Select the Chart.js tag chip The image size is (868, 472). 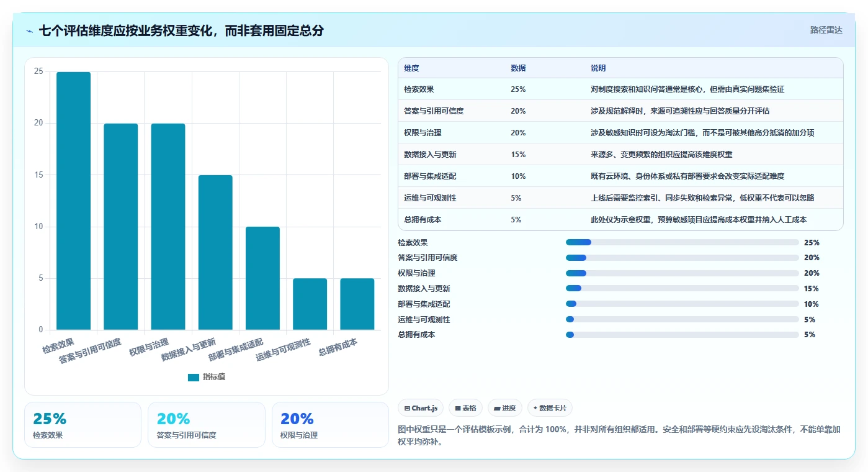[x=421, y=408]
